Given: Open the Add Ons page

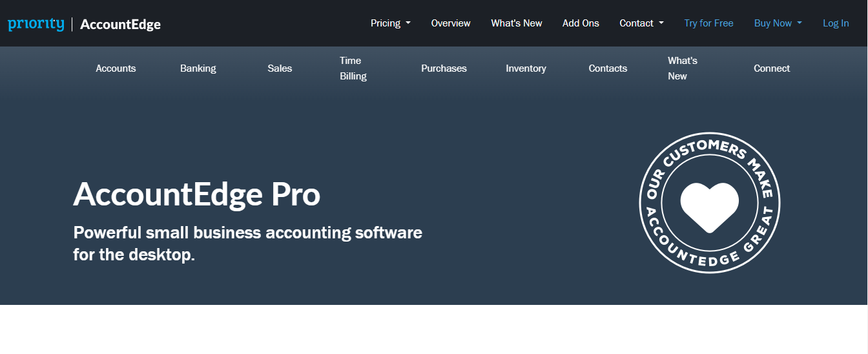Looking at the screenshot, I should pyautogui.click(x=581, y=23).
